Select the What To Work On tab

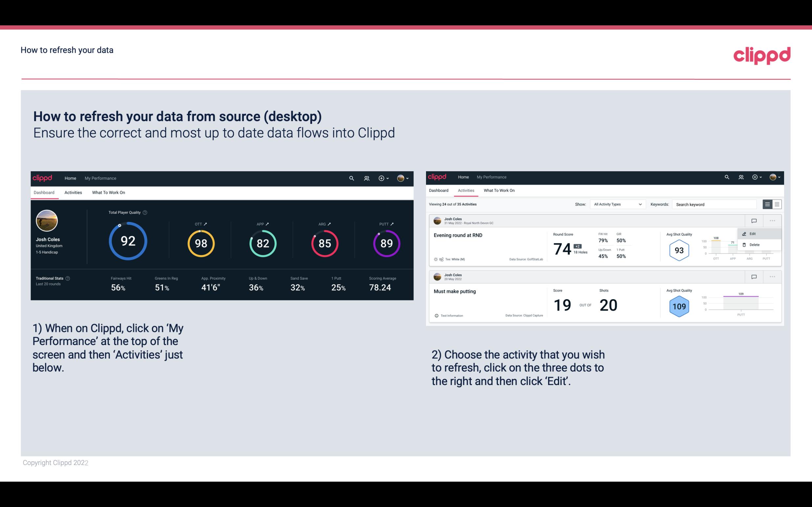tap(108, 192)
